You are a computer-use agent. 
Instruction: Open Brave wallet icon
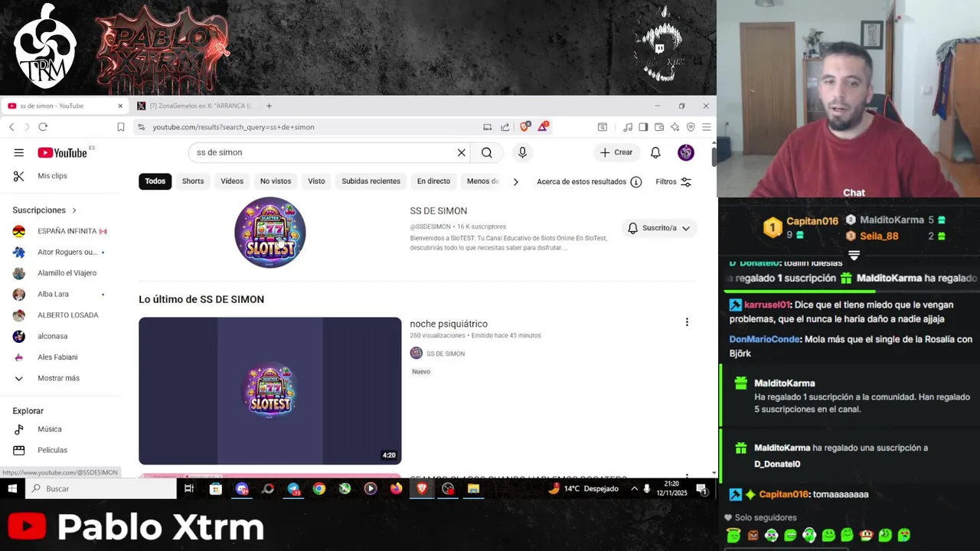(659, 127)
